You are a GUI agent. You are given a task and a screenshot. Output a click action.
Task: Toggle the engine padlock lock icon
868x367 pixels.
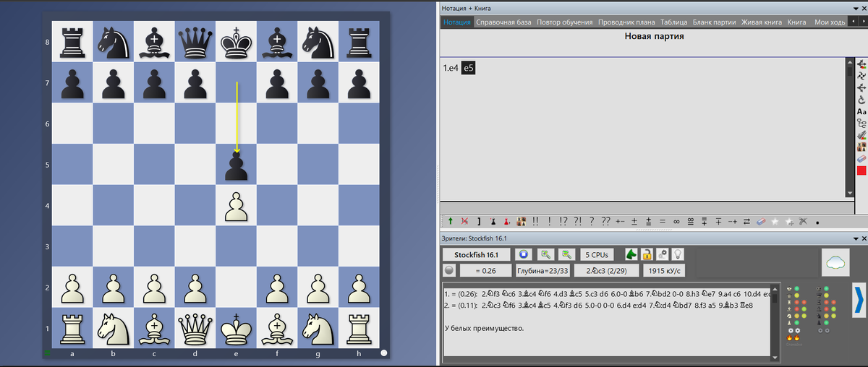[647, 254]
